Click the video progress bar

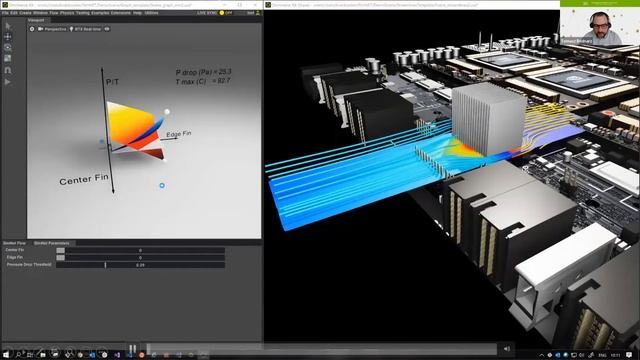[x=321, y=349]
